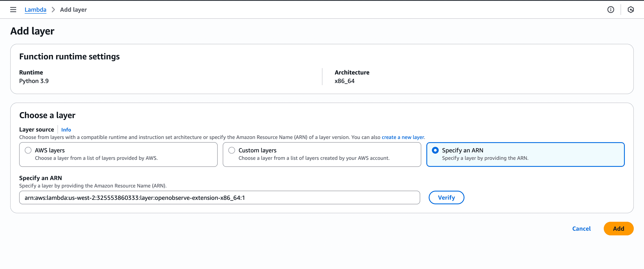Screen dimensions: 644x269
Task: Click the Add layer breadcrumb entry
Action: point(73,10)
